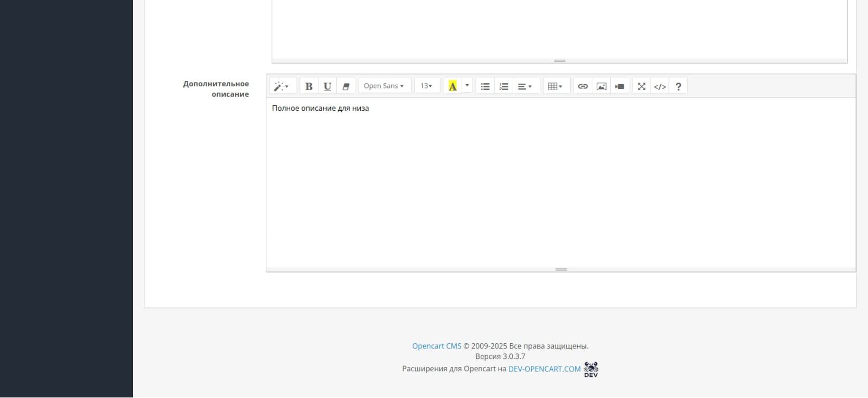Open the color palette dropdown arrow
The width and height of the screenshot is (868, 398).
[467, 86]
